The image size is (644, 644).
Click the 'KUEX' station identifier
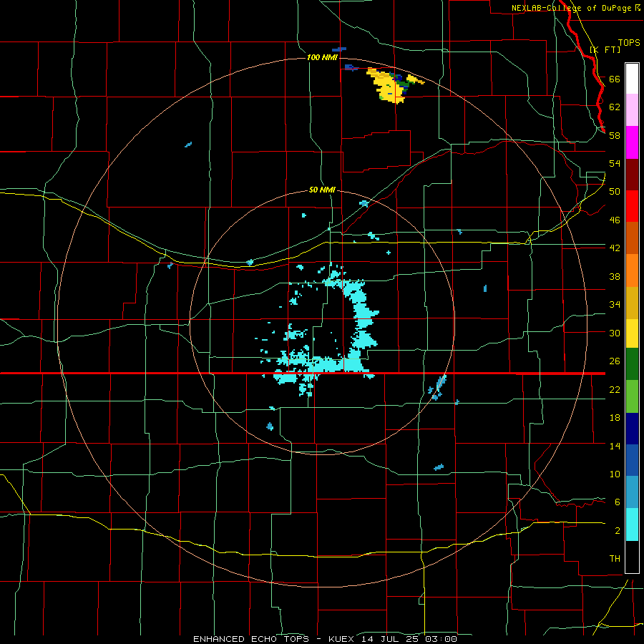343,639
